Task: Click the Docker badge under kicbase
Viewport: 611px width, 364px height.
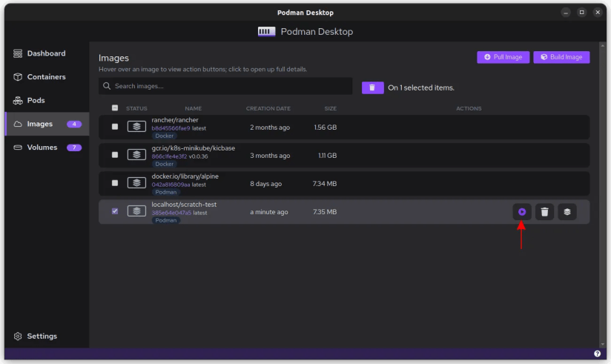Action: (165, 164)
